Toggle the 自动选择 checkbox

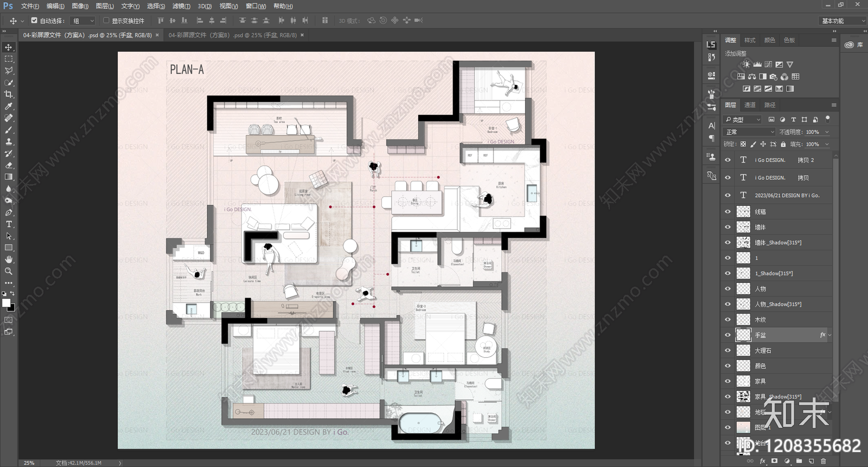(x=34, y=21)
